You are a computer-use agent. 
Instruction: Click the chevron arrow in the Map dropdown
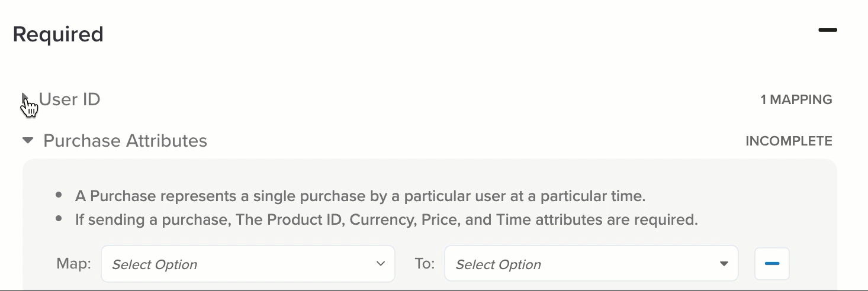point(381,264)
